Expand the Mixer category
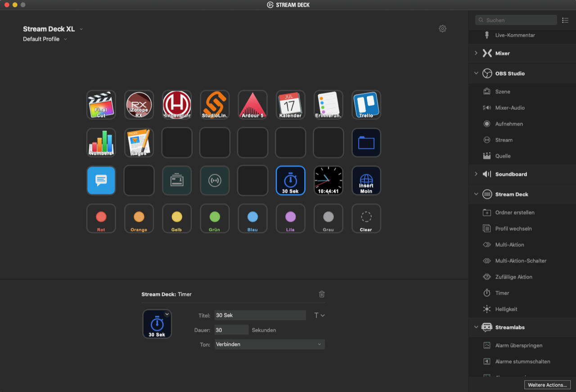The height and width of the screenshot is (392, 576). (x=476, y=53)
